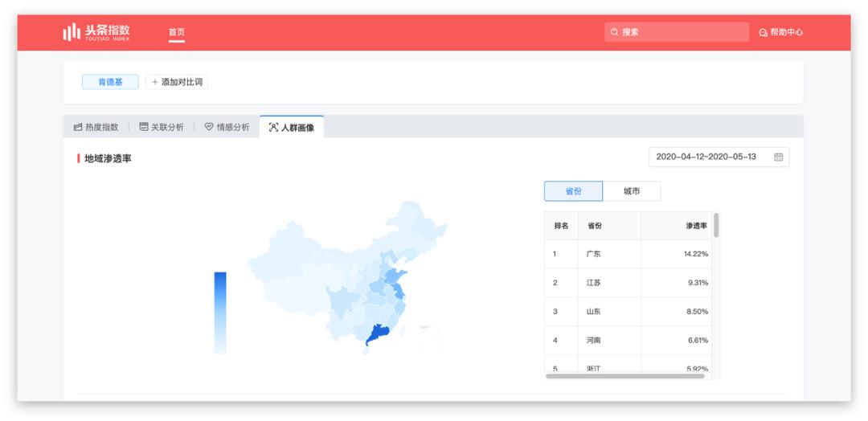Click the 6.61% value cell

pyautogui.click(x=677, y=340)
